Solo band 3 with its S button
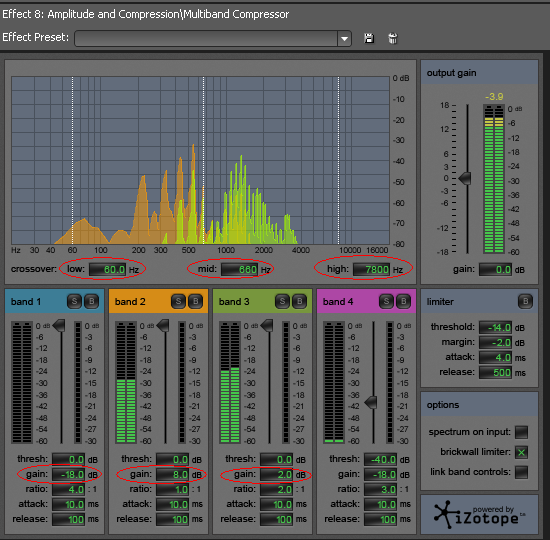The width and height of the screenshot is (550, 540). click(x=282, y=301)
